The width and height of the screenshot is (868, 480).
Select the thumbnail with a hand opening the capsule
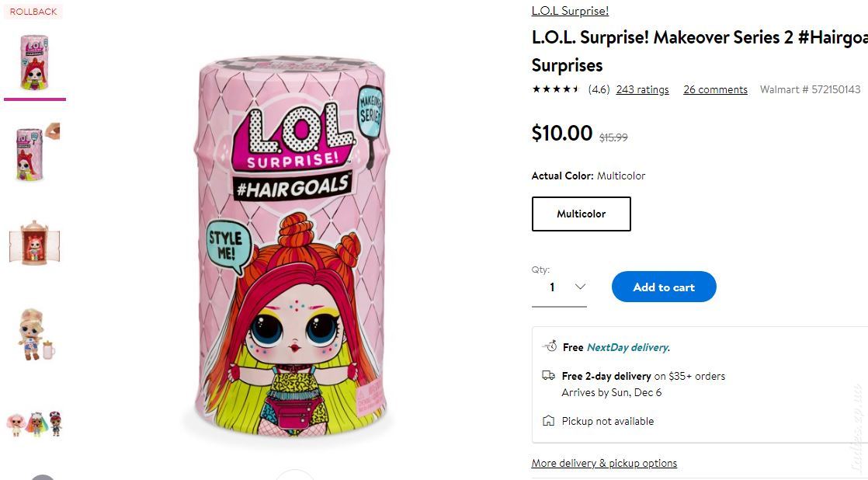click(36, 153)
